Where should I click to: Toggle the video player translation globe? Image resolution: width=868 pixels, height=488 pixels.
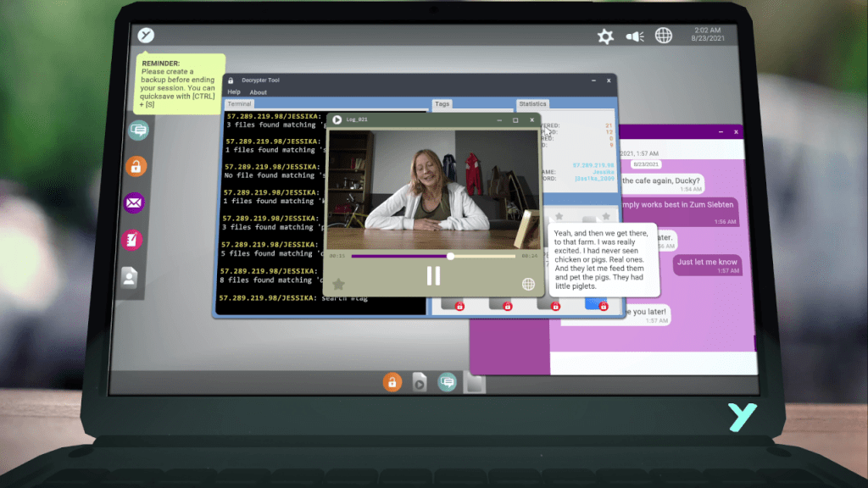(528, 284)
